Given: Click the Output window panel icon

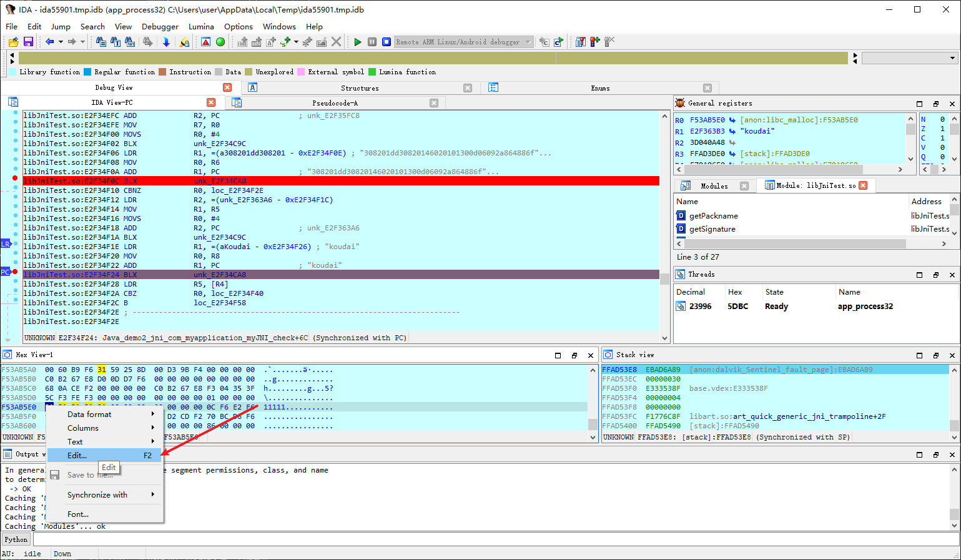Looking at the screenshot, I should pyautogui.click(x=8, y=454).
